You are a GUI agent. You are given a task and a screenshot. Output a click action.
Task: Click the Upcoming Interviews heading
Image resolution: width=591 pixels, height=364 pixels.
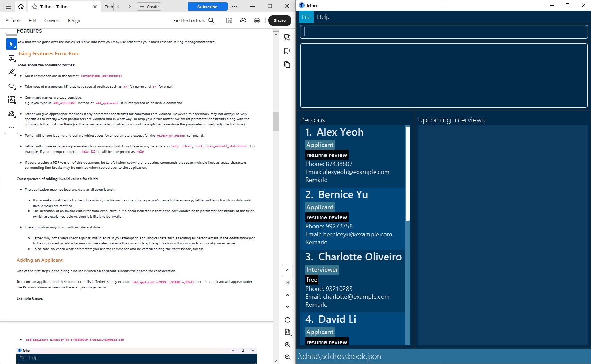pyautogui.click(x=451, y=120)
